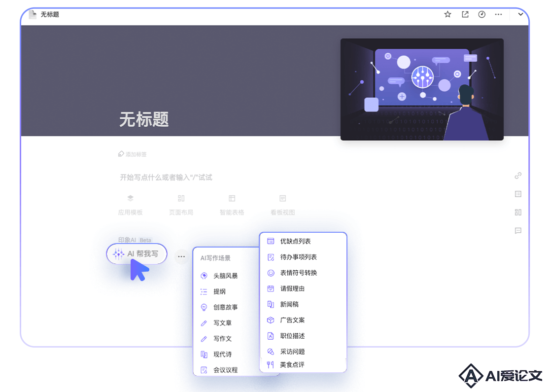Click the link icon in right sidebar
The image size is (550, 392).
pyautogui.click(x=518, y=176)
